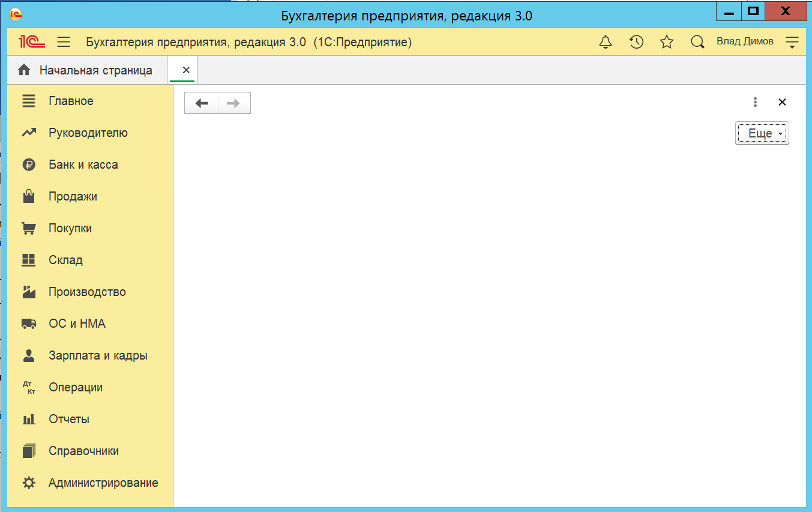The image size is (812, 512).
Task: Maximize the application window
Action: click(754, 11)
